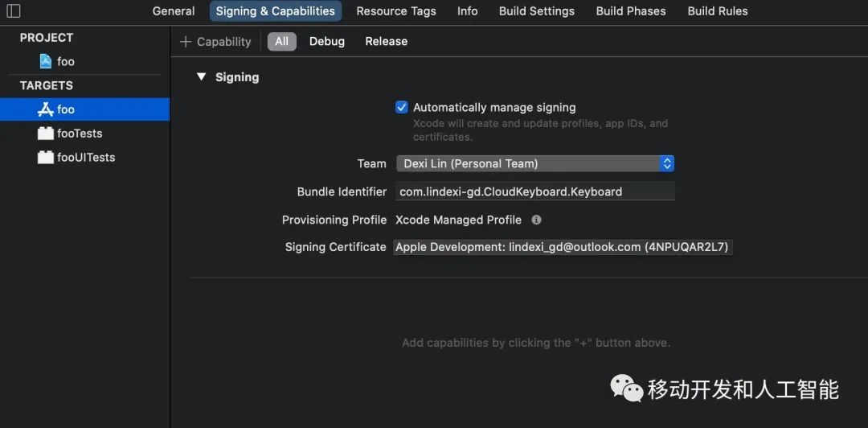The height and width of the screenshot is (428, 868).
Task: Click the Xcode Managed Profile text
Action: 458,220
